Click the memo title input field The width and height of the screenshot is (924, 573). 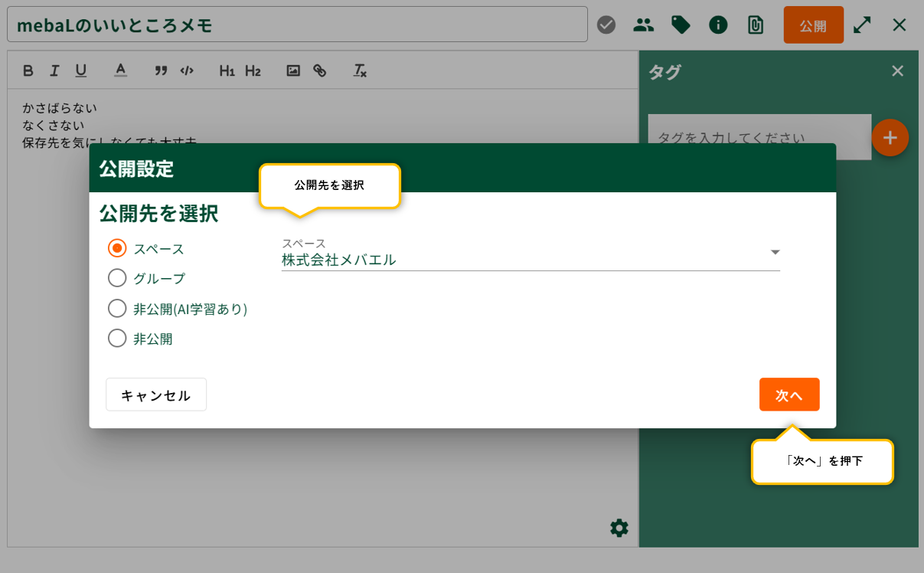point(297,25)
